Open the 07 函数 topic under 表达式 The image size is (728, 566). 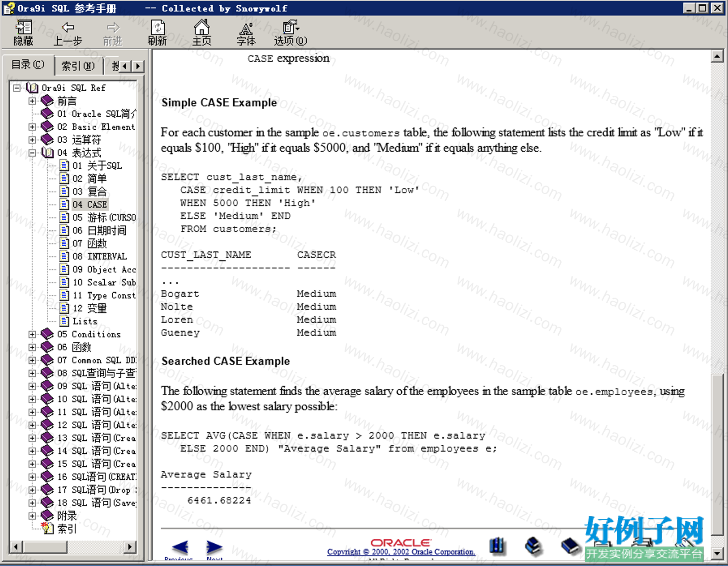click(x=90, y=244)
